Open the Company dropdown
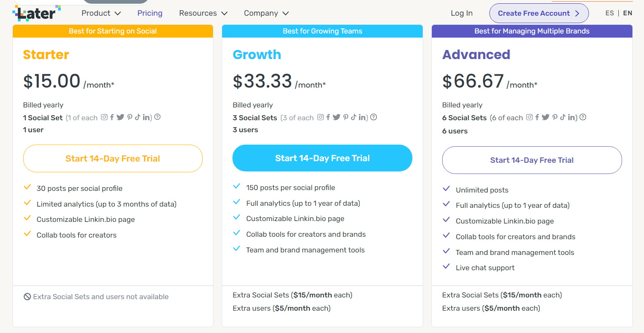 click(x=266, y=13)
